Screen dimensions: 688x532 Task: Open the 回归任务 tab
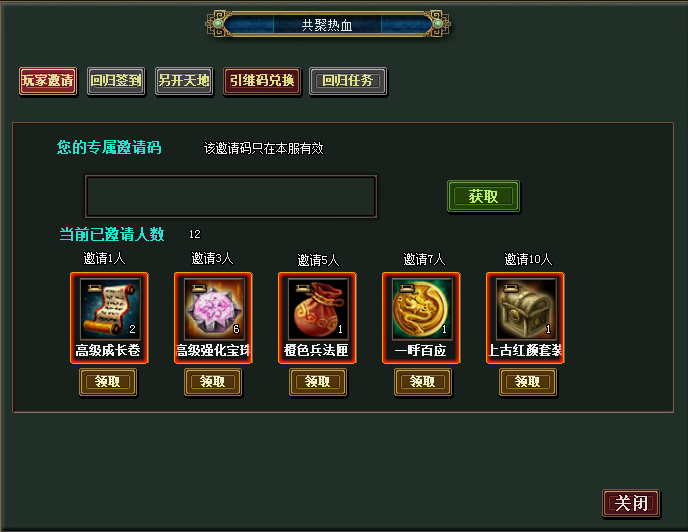point(348,81)
